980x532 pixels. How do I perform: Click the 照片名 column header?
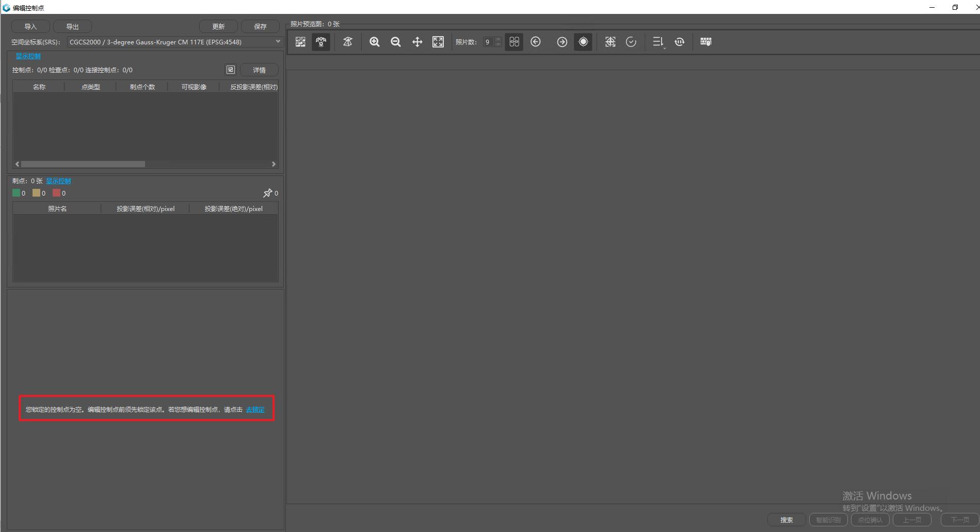57,208
